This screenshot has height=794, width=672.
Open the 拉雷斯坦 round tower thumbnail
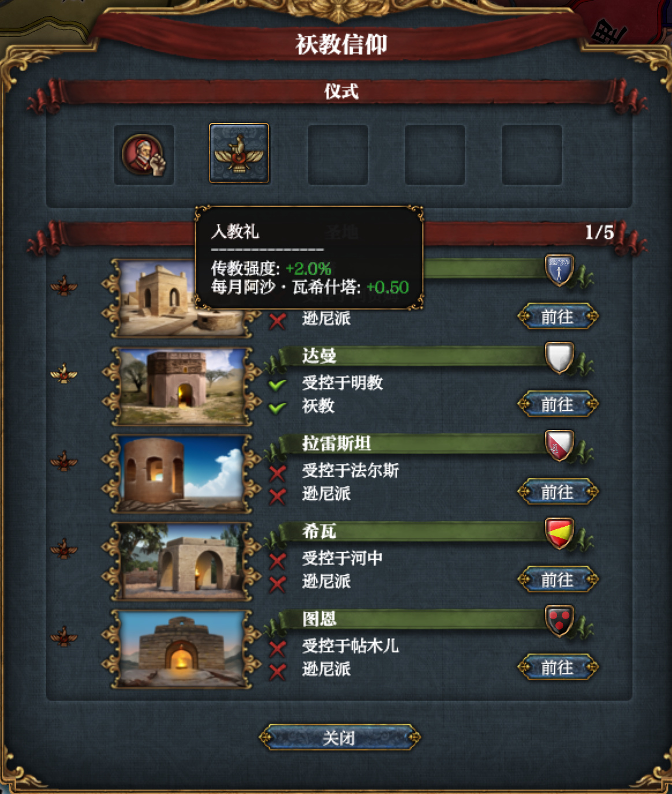182,474
